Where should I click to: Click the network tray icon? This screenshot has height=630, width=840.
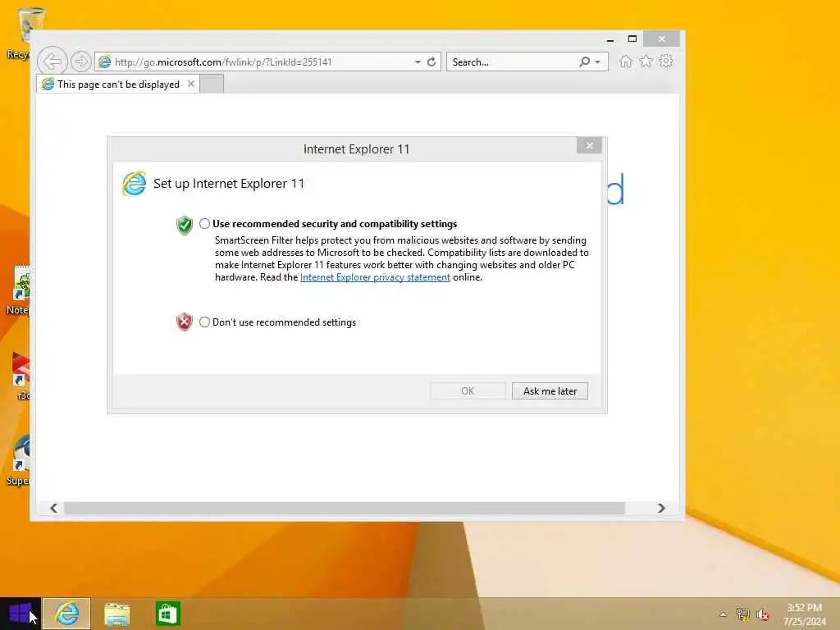pos(742,614)
